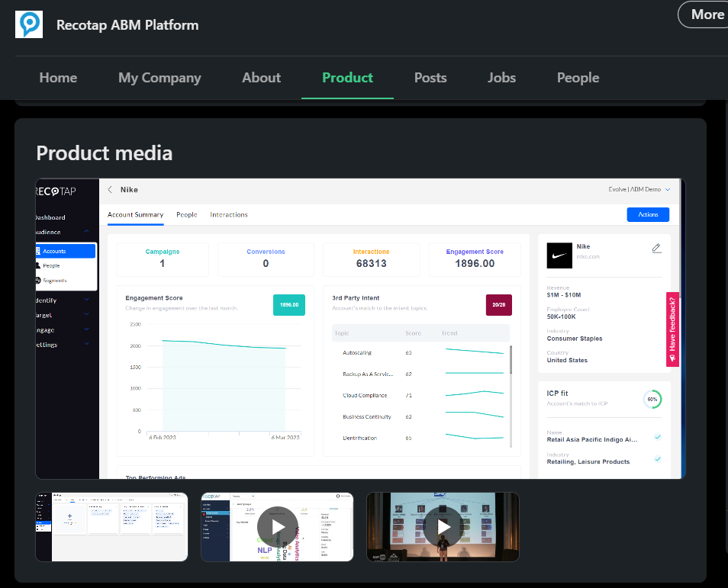
Task: Play the conference stage video thumbnail
Action: pos(443,527)
